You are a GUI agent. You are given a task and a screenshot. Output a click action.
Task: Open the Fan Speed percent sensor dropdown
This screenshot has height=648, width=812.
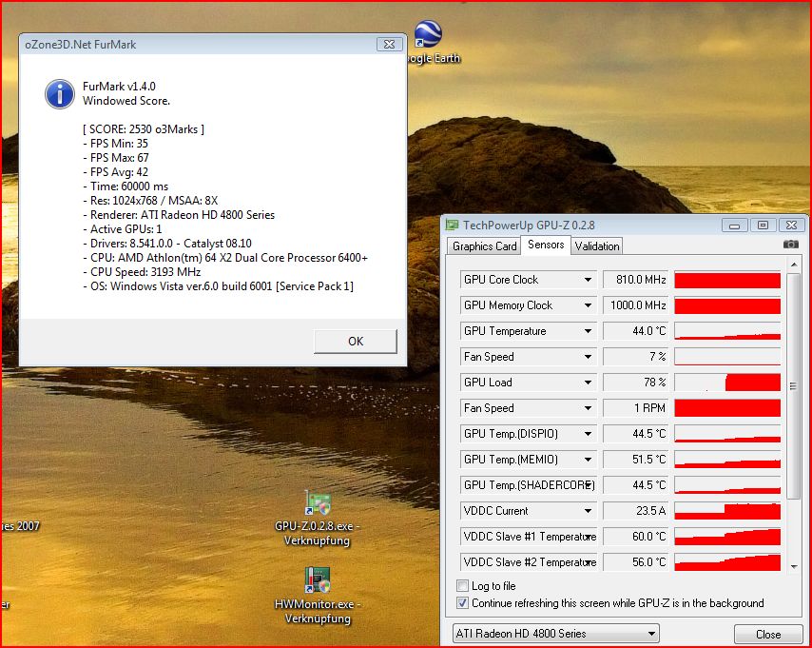tap(588, 357)
